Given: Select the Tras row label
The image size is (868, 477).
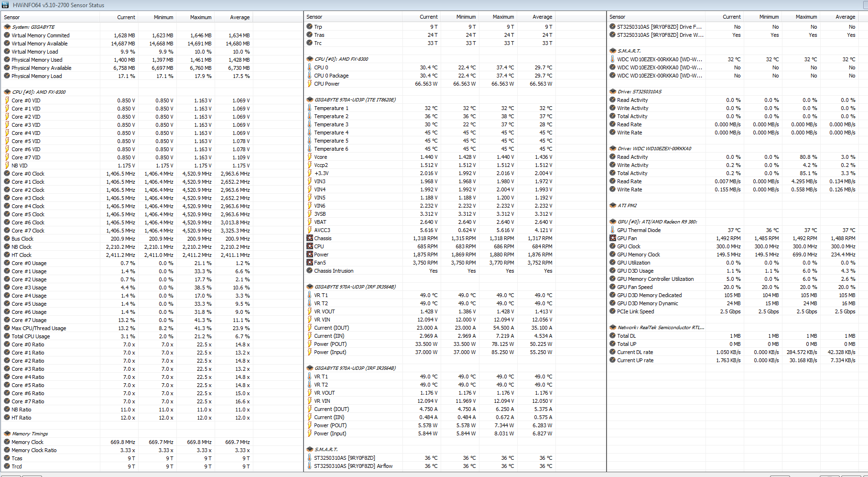Looking at the screenshot, I should tap(319, 35).
